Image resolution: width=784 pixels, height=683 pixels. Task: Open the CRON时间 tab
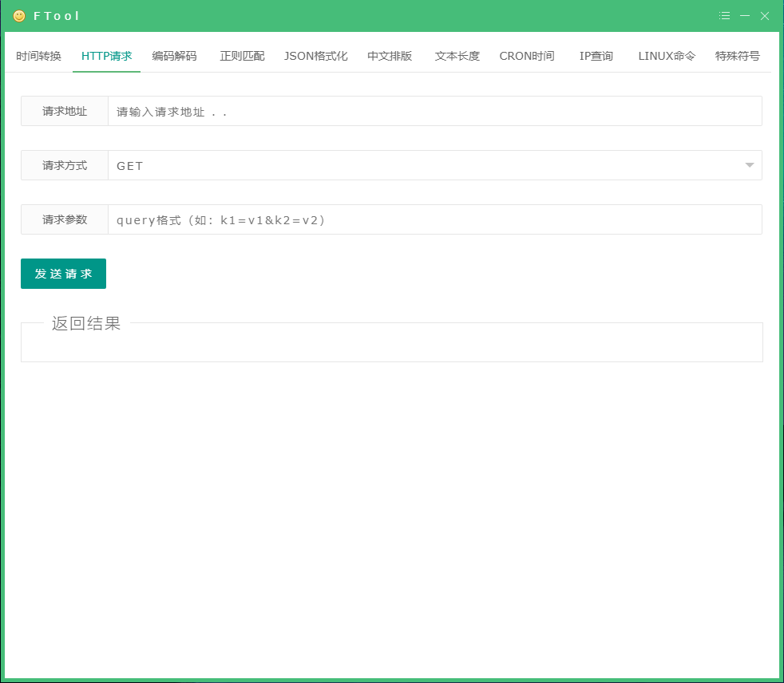point(527,56)
